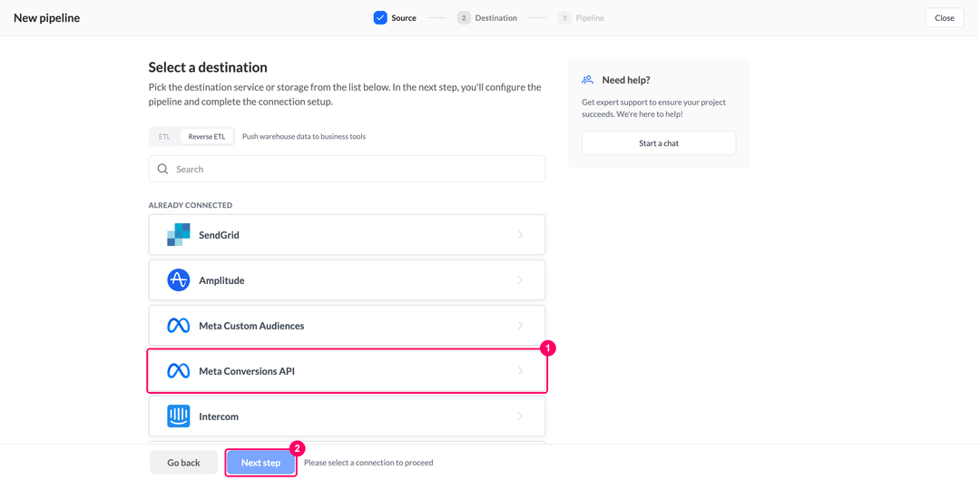Click the Meta Conversions API logo icon
The image size is (980, 480).
tap(178, 370)
